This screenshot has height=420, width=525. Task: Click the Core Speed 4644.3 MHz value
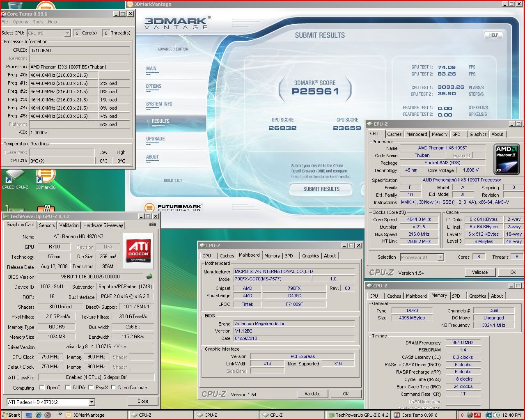pyautogui.click(x=419, y=219)
